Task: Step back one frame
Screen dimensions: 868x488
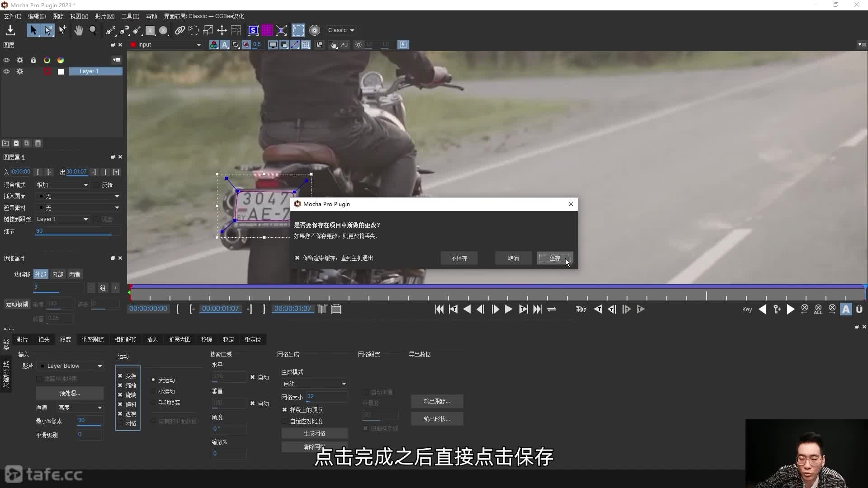Action: pyautogui.click(x=481, y=309)
